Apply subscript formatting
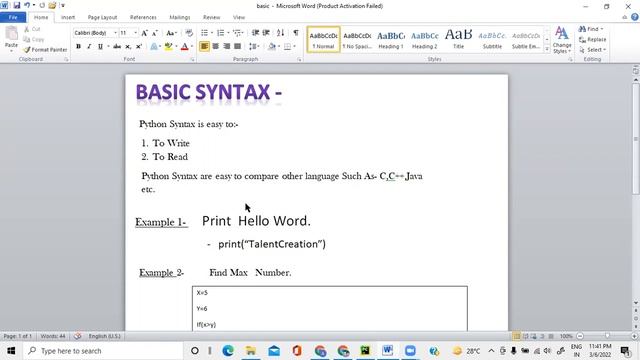The height and width of the screenshot is (360, 640). 128,47
